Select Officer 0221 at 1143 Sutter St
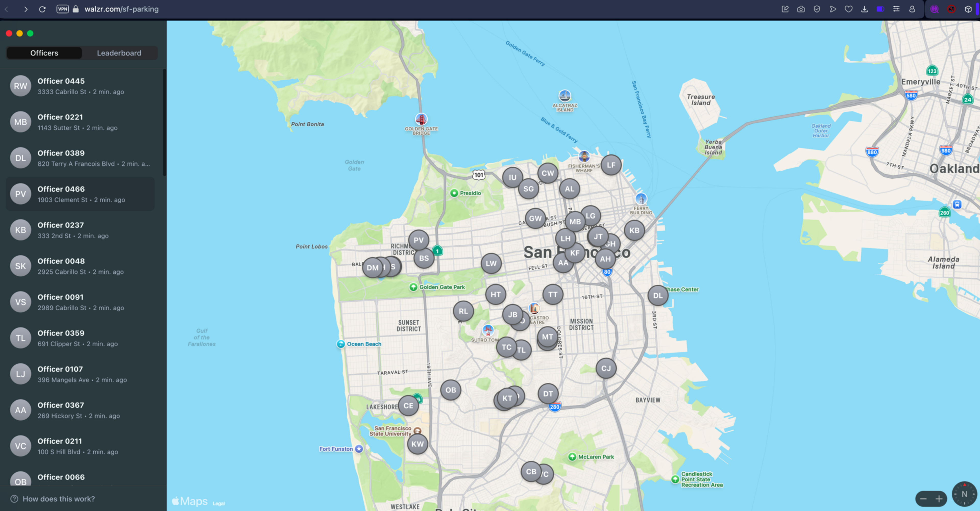 pos(81,122)
